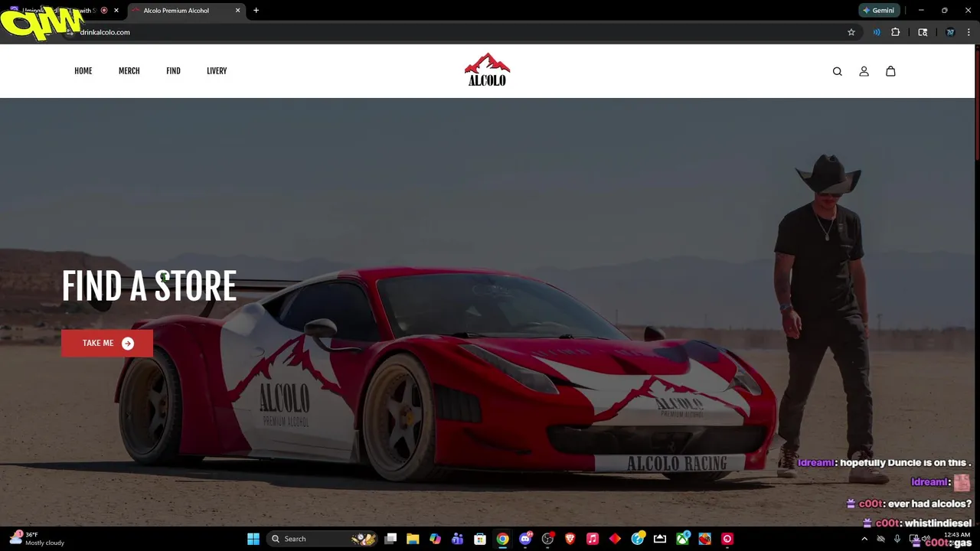Open File Explorer from the taskbar

coord(413,539)
